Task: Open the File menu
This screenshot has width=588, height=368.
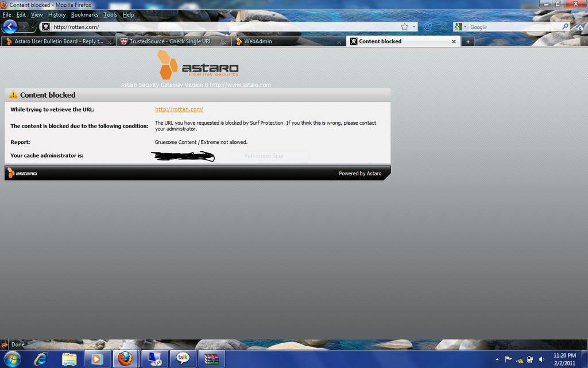Action: click(x=7, y=14)
